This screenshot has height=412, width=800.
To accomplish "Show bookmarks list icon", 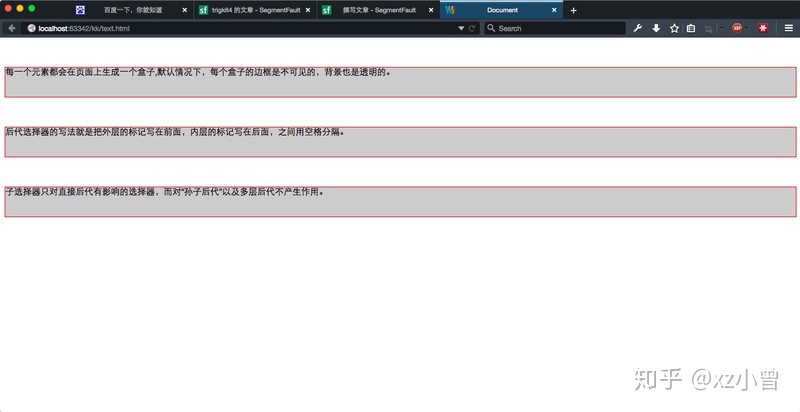I will pos(691,29).
